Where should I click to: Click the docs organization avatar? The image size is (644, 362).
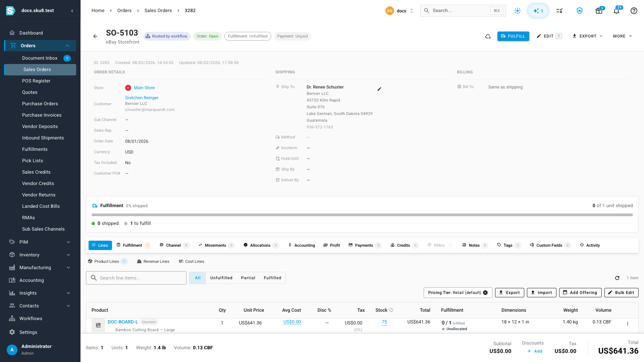pos(389,11)
